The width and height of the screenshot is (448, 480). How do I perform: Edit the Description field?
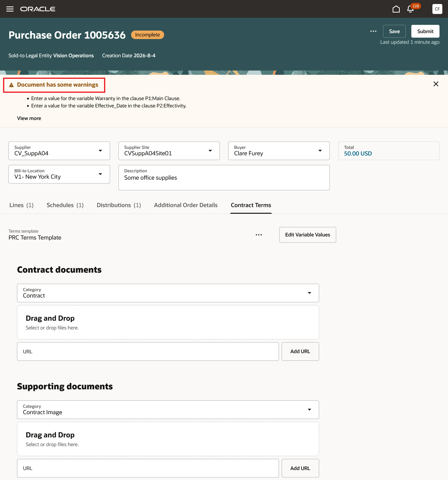pos(224,178)
